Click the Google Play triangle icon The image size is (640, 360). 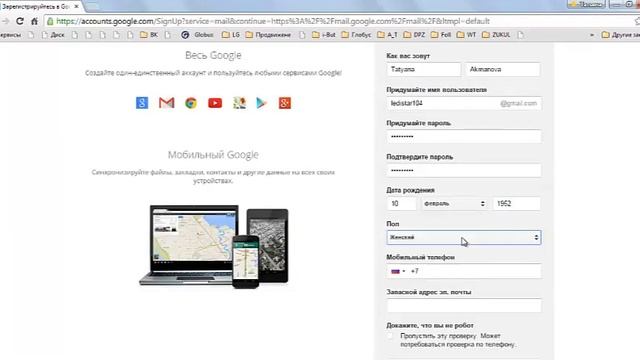261,103
